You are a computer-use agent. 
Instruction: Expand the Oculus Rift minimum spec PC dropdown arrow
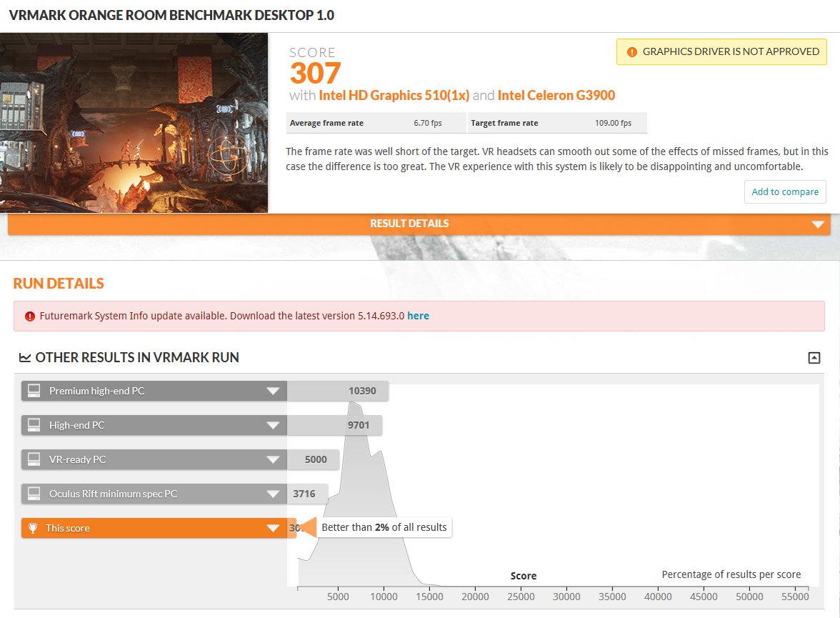point(273,494)
